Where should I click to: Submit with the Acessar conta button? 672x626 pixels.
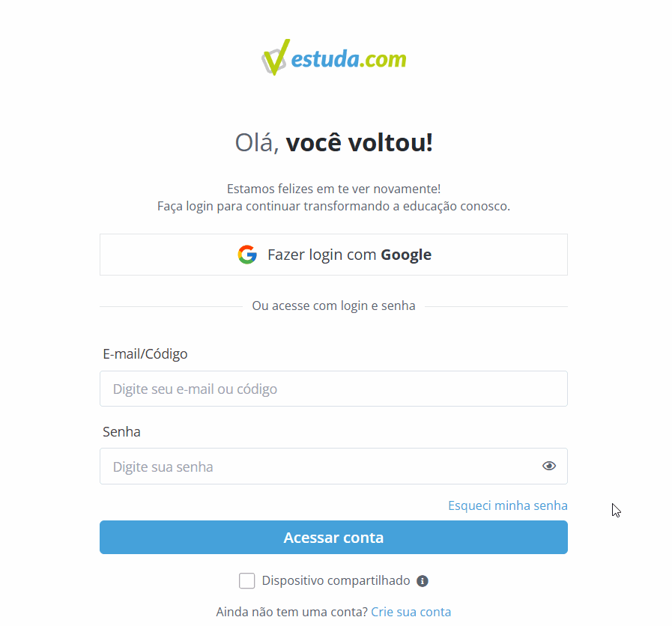pyautogui.click(x=333, y=538)
